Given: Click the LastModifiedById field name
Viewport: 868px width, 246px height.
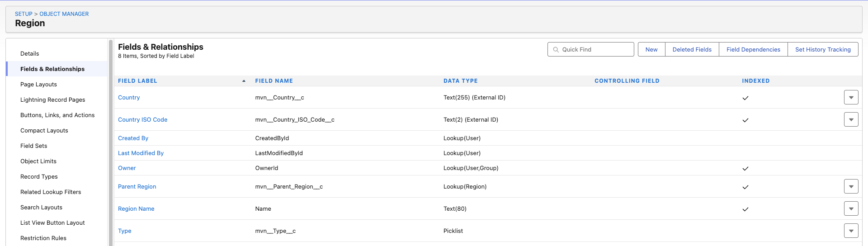Looking at the screenshot, I should tap(279, 153).
